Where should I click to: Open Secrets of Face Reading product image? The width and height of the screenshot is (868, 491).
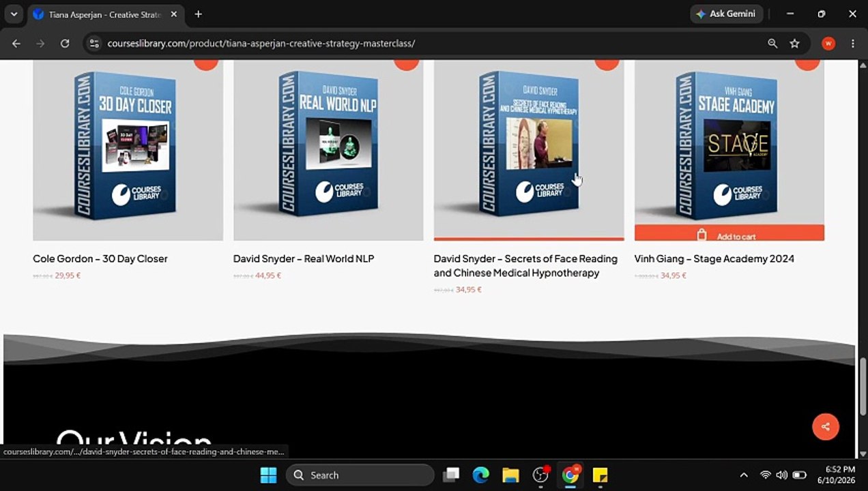click(x=529, y=150)
